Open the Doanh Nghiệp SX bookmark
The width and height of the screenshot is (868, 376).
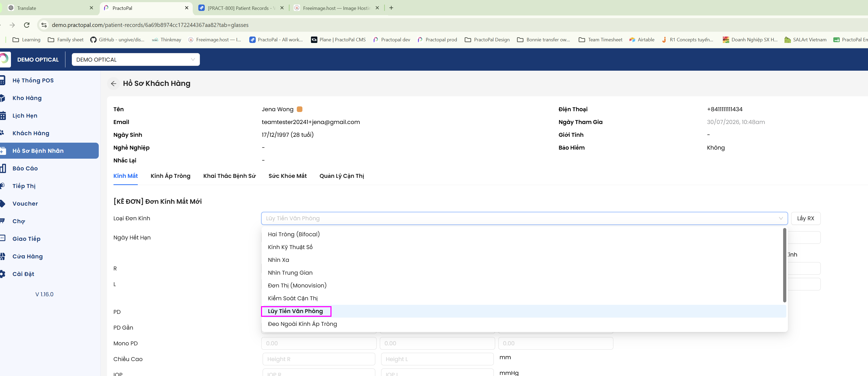tap(750, 40)
